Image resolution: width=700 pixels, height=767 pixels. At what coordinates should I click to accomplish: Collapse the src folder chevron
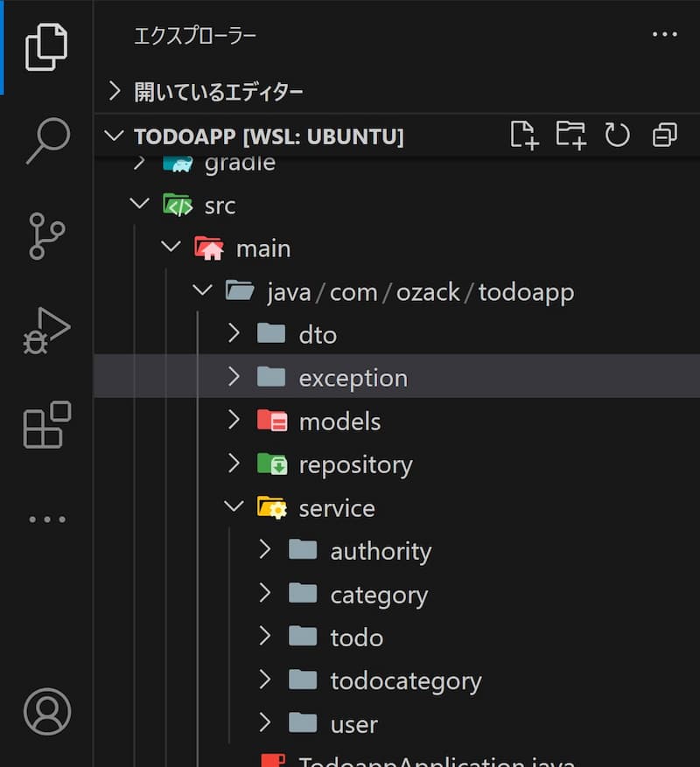click(x=139, y=204)
